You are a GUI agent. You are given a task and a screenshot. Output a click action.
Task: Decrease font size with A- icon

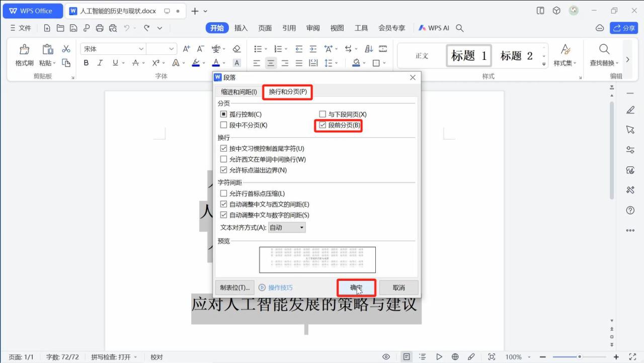[200, 49]
